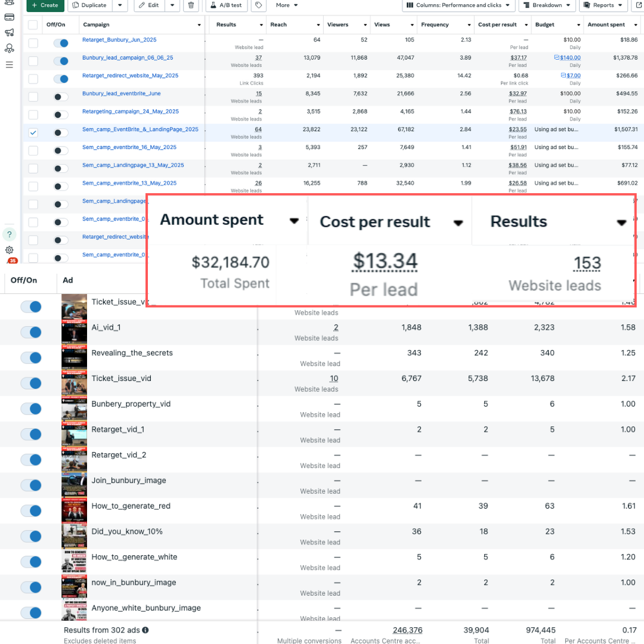
Task: Open the megaphone campaigns icon in sidebar
Action: tap(10, 33)
